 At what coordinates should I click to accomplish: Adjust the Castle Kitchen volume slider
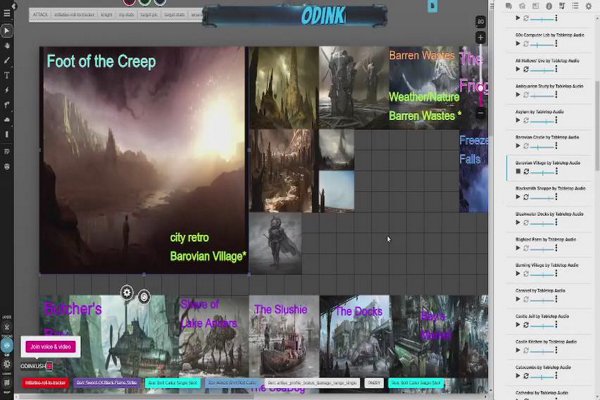point(542,351)
